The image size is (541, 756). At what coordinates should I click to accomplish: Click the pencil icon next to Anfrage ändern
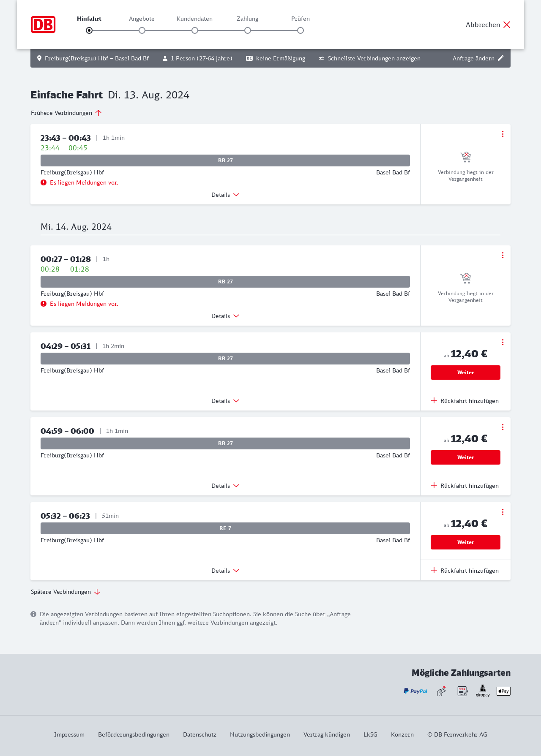(501, 58)
